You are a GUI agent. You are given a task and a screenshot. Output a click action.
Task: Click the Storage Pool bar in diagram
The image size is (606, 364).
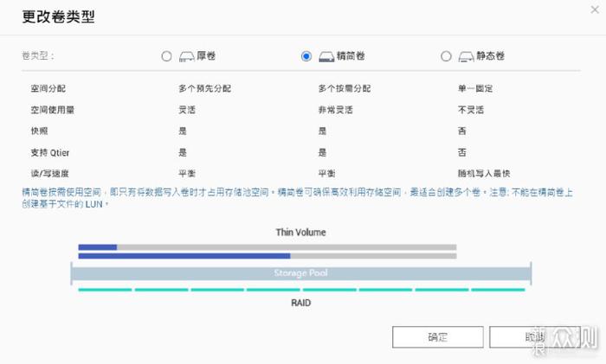coord(300,274)
